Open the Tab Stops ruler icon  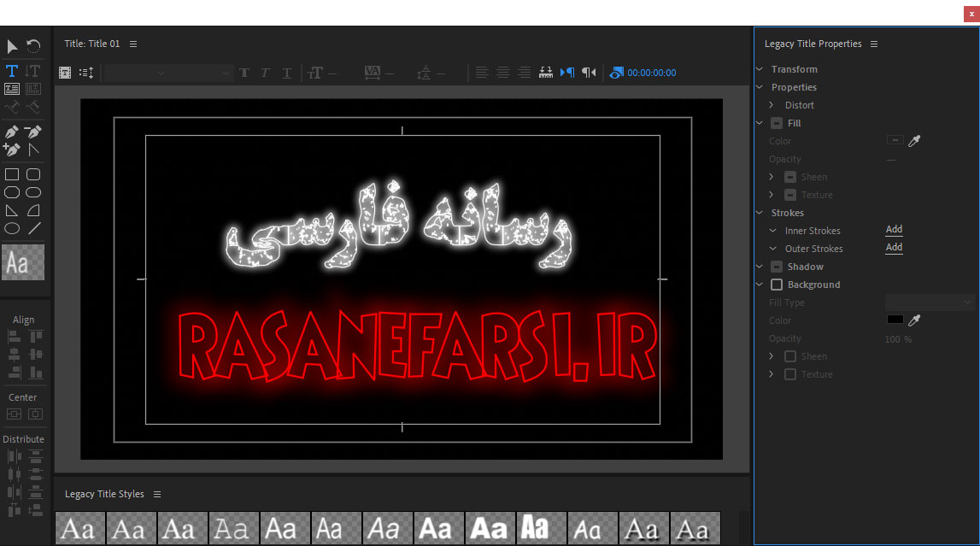(x=546, y=73)
